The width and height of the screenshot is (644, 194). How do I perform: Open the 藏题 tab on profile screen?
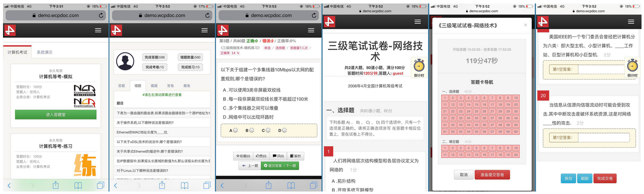coord(154,86)
